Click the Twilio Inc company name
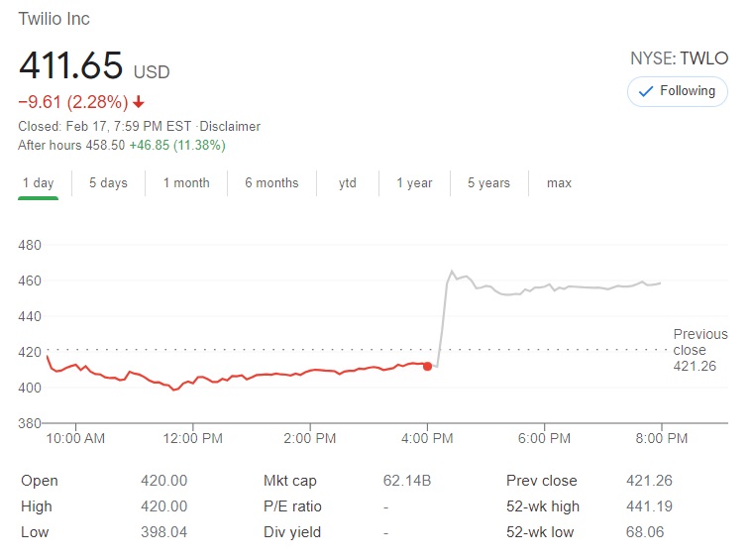Image resolution: width=752 pixels, height=560 pixels. pyautogui.click(x=54, y=19)
